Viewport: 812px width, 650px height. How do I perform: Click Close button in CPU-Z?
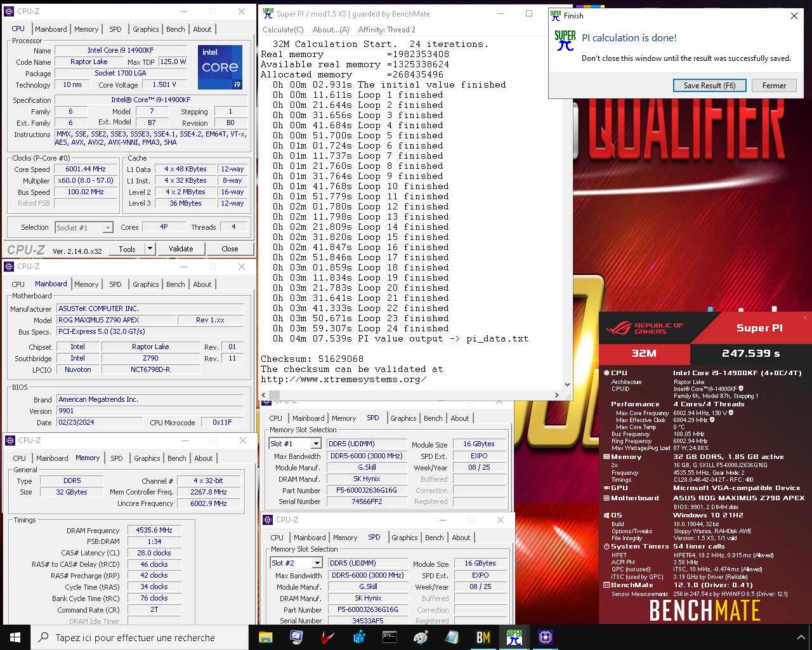click(230, 249)
